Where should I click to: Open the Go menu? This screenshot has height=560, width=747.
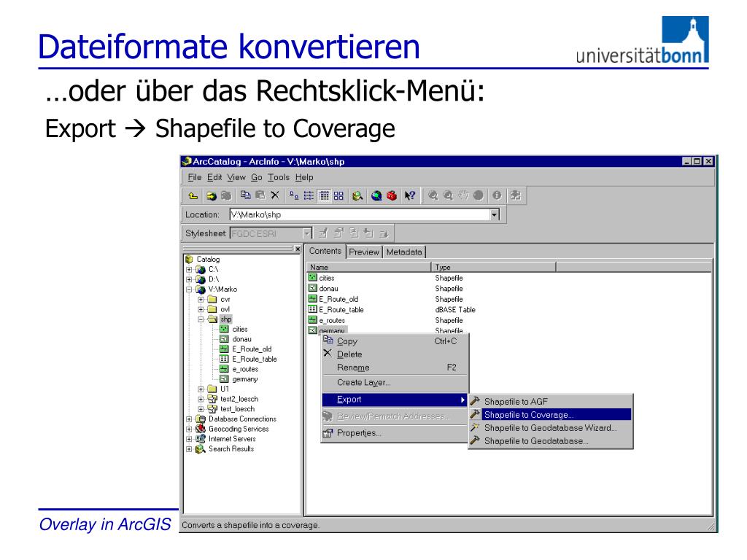click(x=257, y=178)
